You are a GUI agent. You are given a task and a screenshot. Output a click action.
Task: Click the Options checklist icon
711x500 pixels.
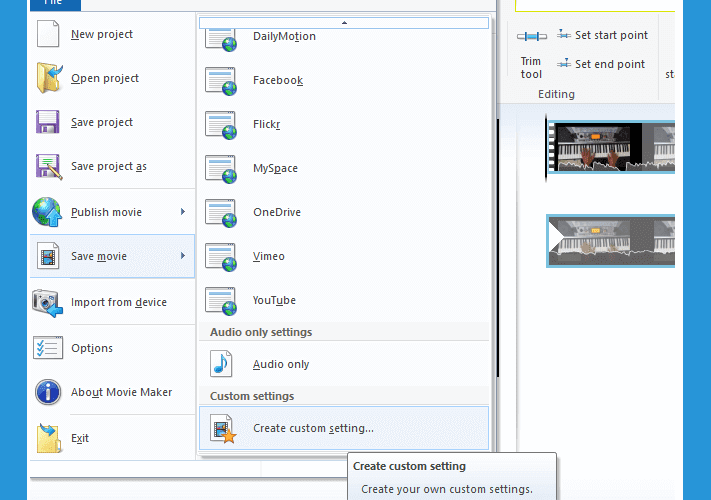click(x=48, y=348)
